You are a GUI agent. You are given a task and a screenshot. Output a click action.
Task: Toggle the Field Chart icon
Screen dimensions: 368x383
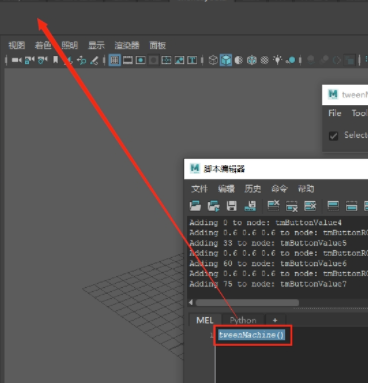point(166,60)
